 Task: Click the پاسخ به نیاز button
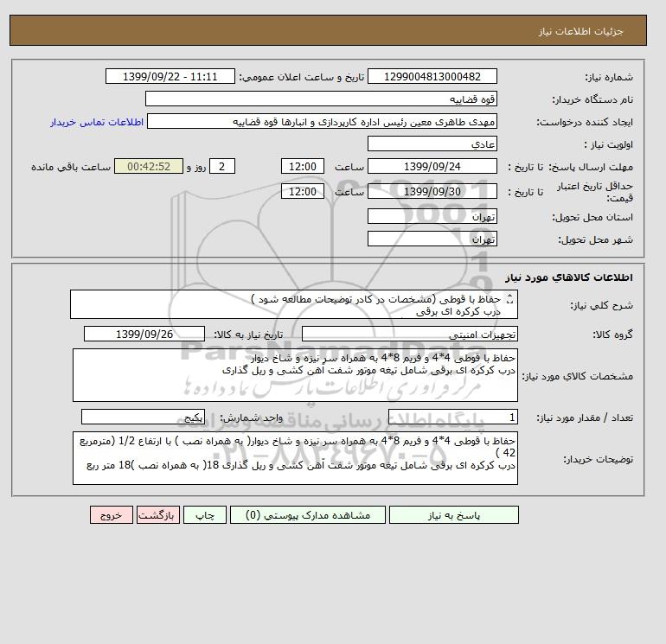pos(453,515)
